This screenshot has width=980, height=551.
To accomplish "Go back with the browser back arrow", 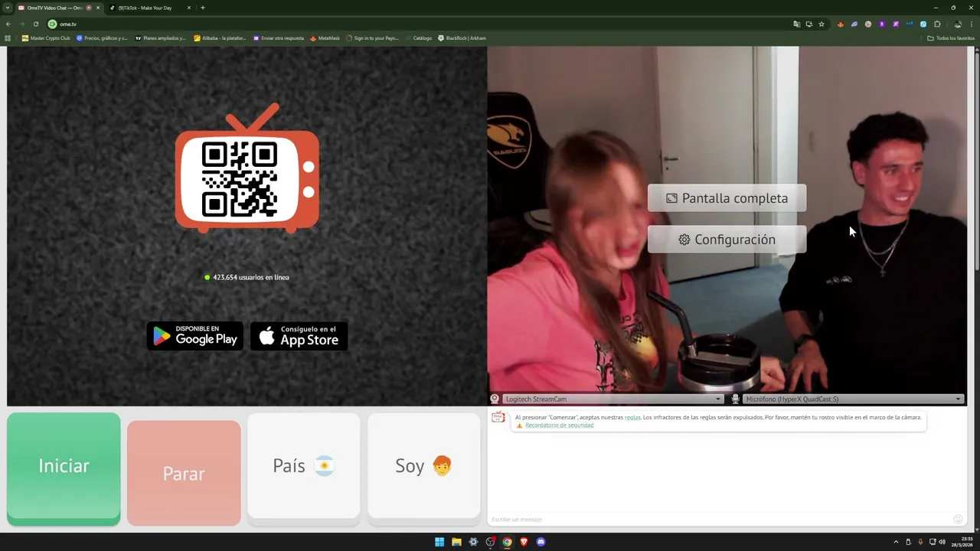I will [8, 24].
